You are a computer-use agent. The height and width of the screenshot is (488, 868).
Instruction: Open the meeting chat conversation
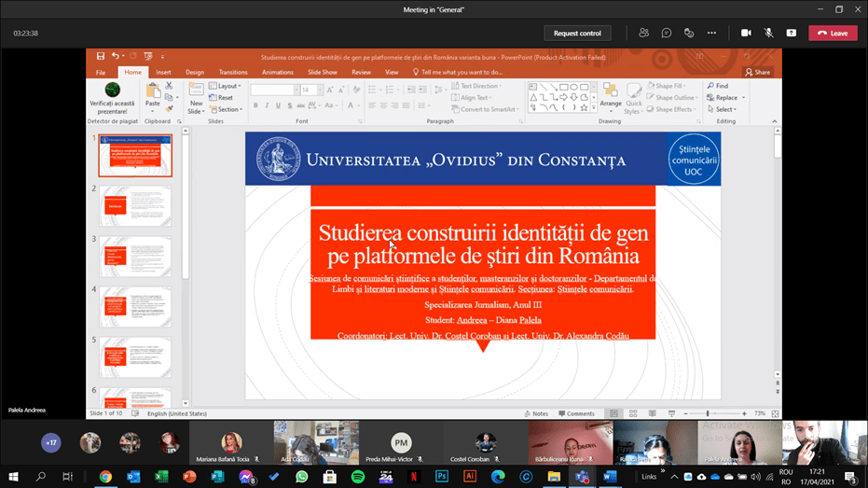[x=667, y=33]
